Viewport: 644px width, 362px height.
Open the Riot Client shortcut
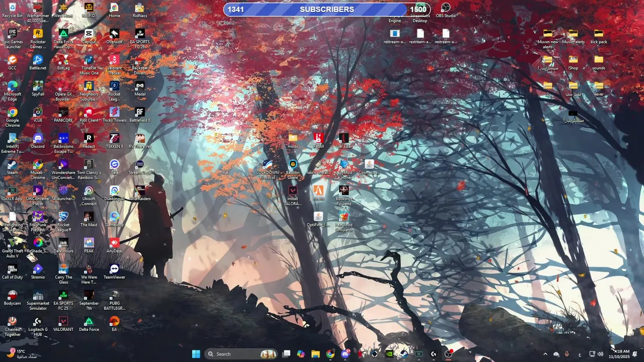[x=89, y=115]
